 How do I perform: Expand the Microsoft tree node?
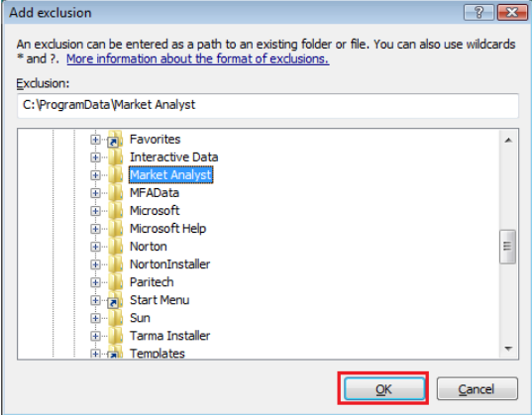pos(95,211)
